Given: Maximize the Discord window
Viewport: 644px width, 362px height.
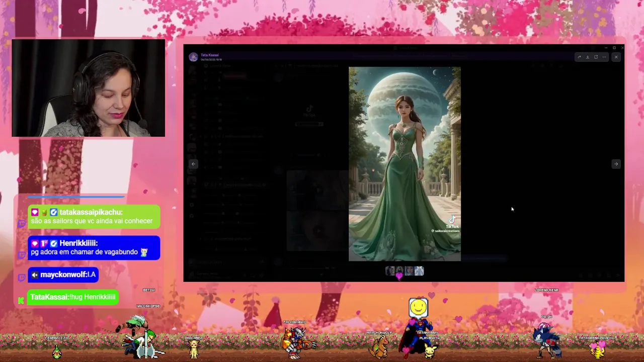Looking at the screenshot, I should point(614,48).
